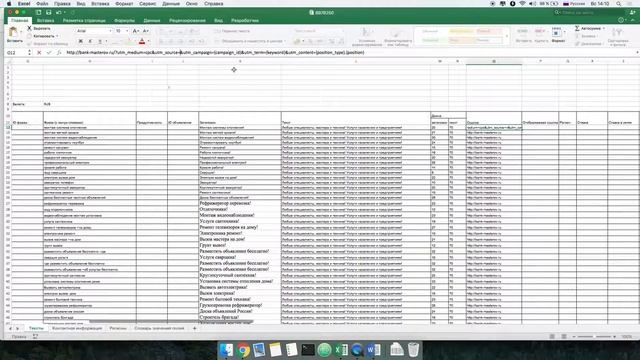Confirm the formula entry with checkmark icon
This screenshot has width=640, height=360.
click(49, 53)
